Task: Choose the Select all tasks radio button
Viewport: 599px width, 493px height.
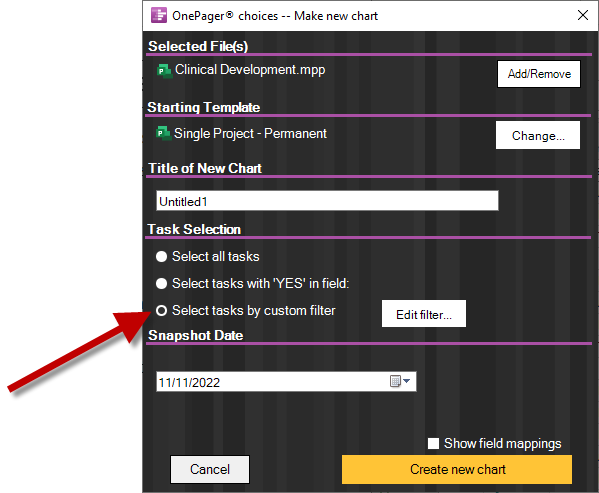Action: [x=162, y=256]
